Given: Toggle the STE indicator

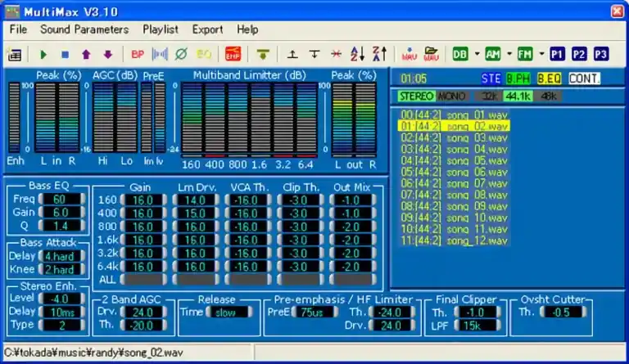Looking at the screenshot, I should [491, 79].
